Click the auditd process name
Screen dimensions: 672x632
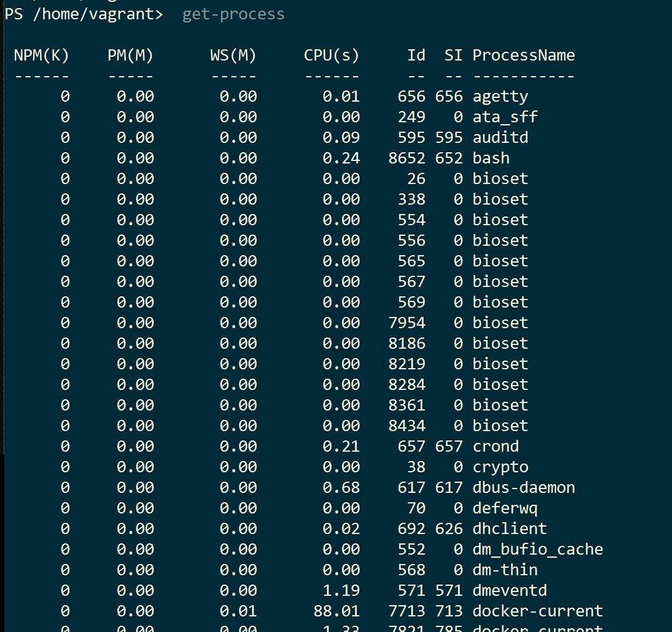coord(500,138)
